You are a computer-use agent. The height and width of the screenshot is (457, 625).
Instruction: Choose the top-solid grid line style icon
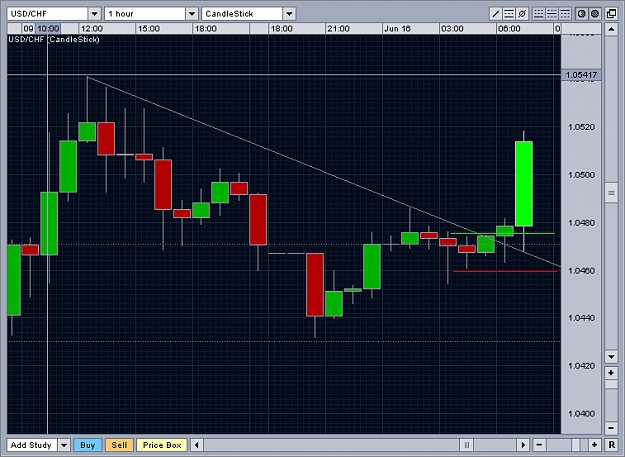click(x=565, y=14)
